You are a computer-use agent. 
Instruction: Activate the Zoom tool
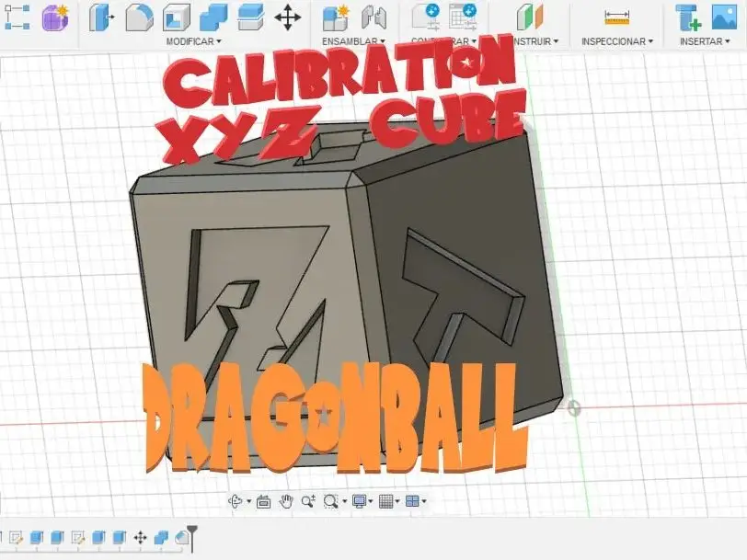click(x=308, y=501)
